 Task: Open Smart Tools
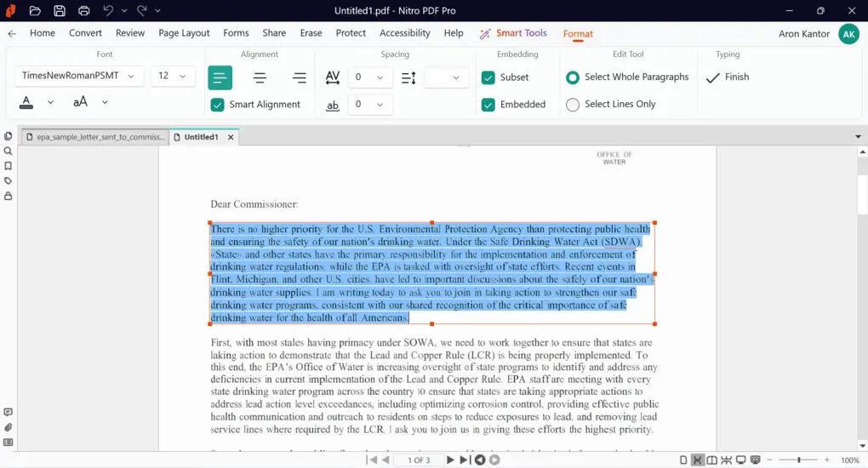click(x=513, y=33)
